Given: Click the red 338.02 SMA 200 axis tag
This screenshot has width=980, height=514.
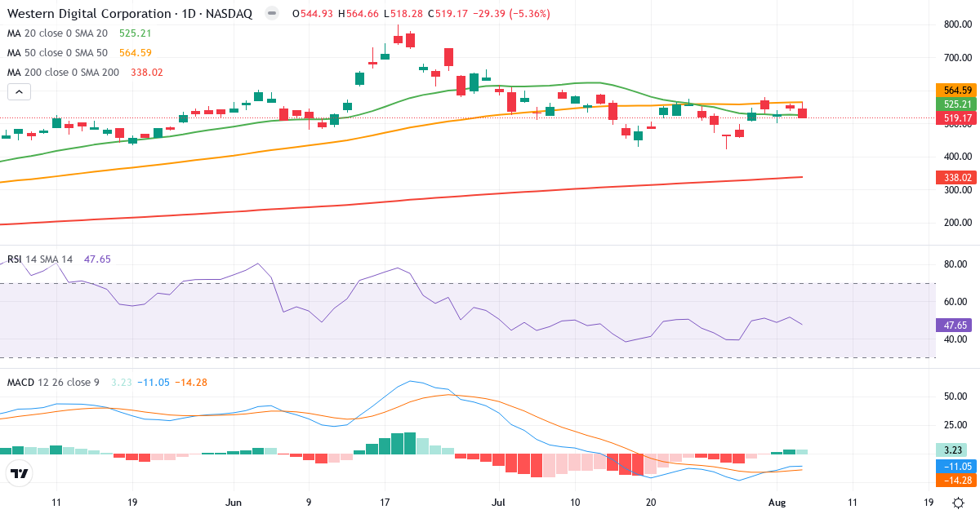Looking at the screenshot, I should point(957,177).
